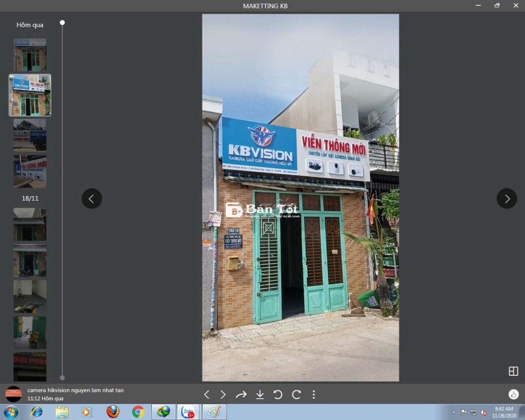Click the 18/11 date label

coord(30,198)
